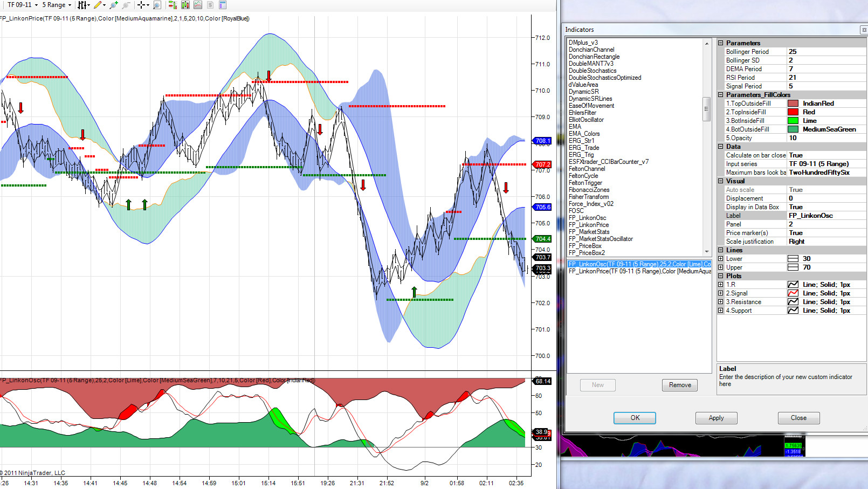
Task: Select the pencil drawing tools icon
Action: coord(98,5)
